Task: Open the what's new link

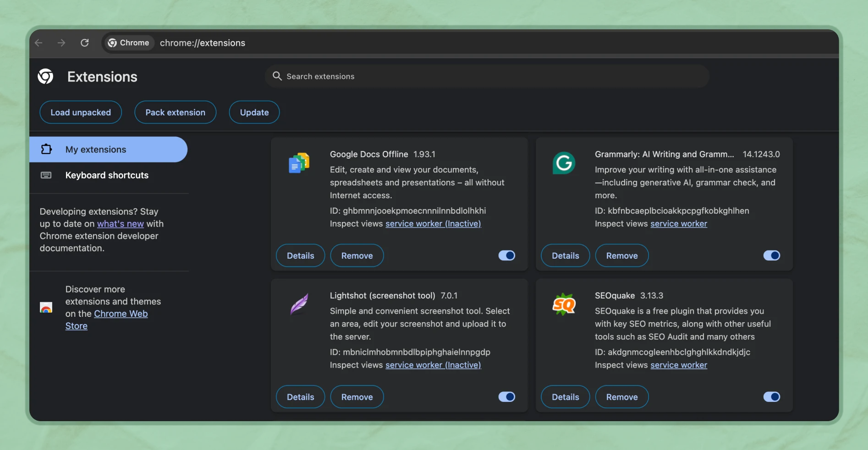Action: coord(121,223)
